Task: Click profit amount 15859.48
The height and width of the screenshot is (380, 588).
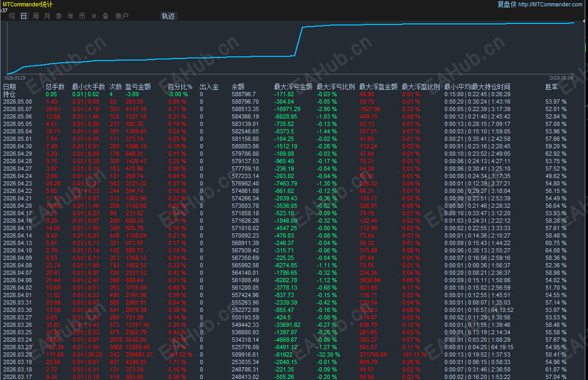Action: point(138,348)
